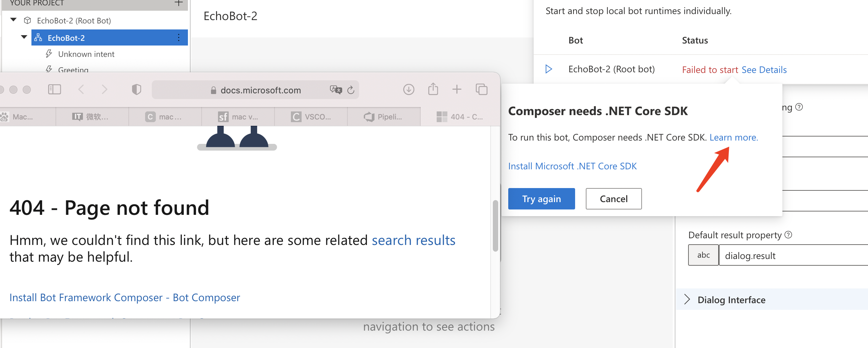The image size is (868, 348).
Task: Click the Cancel button in the SDK dialog
Action: 613,199
